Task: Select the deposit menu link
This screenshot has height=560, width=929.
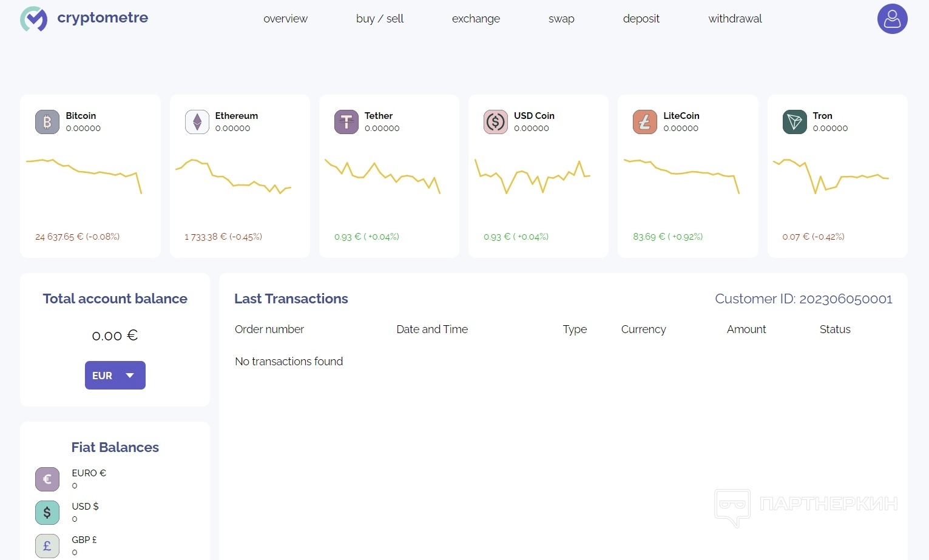Action: click(x=641, y=19)
